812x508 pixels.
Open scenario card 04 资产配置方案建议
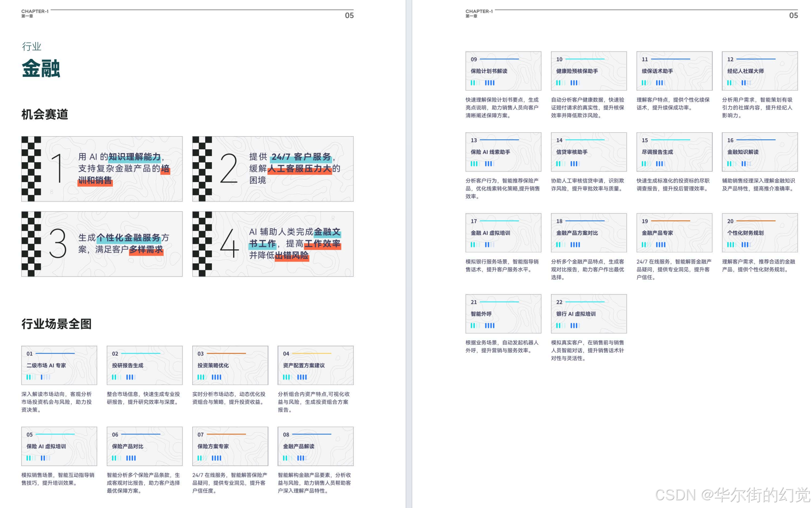(x=316, y=365)
